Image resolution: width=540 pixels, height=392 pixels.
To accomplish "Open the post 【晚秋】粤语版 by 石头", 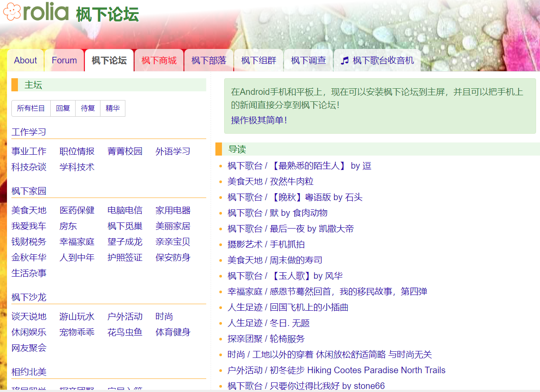I will pyautogui.click(x=316, y=197).
